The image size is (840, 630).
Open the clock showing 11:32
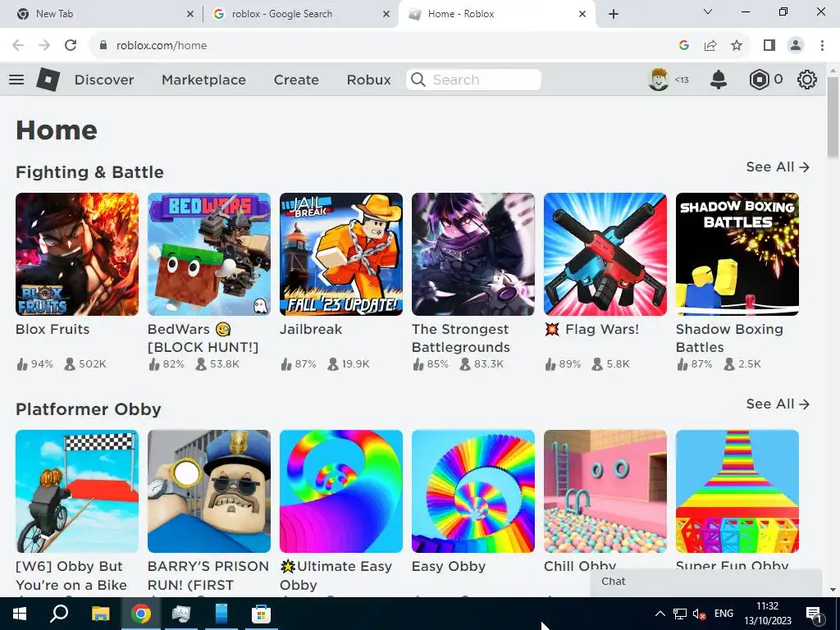click(x=767, y=614)
